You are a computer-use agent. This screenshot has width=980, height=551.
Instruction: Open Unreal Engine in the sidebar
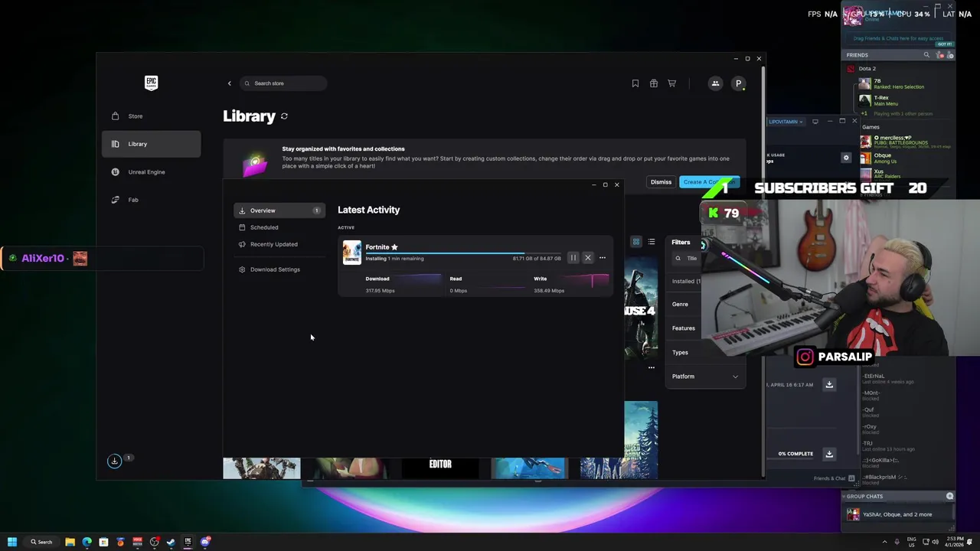click(x=151, y=172)
